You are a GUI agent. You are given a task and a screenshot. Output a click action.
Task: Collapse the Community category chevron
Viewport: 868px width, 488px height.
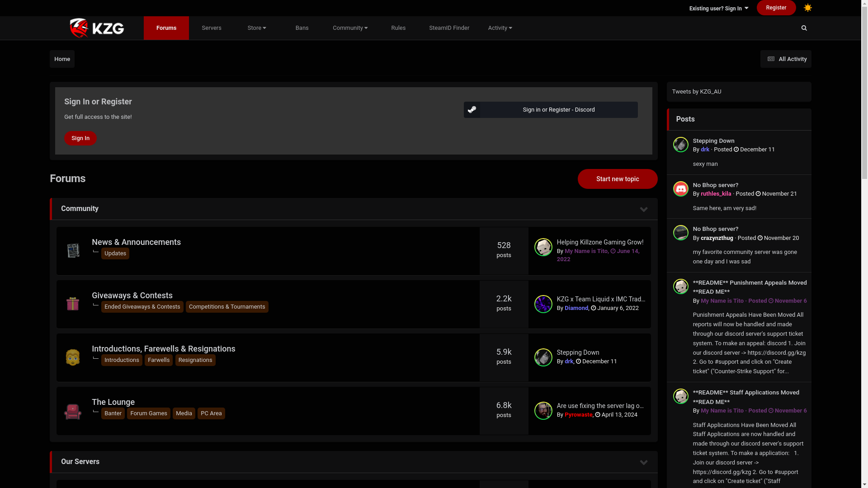point(644,209)
